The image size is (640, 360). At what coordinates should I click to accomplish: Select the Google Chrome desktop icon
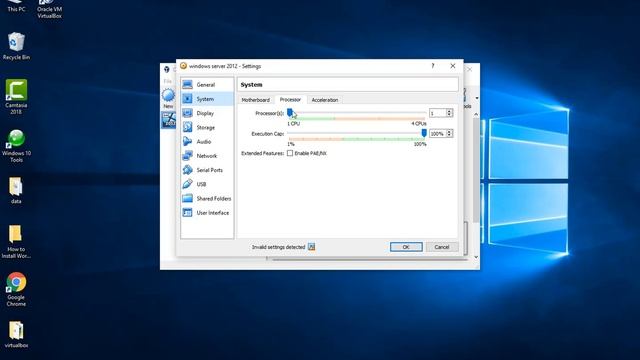click(x=16, y=289)
